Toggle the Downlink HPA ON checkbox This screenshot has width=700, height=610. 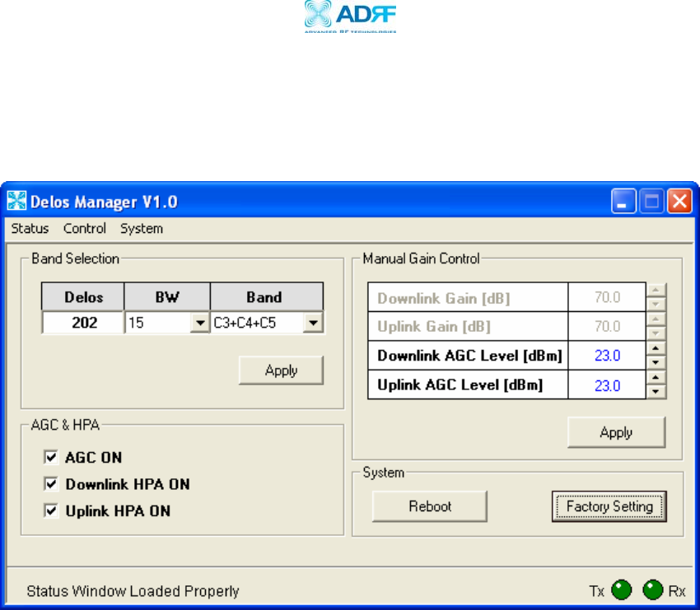(51, 484)
